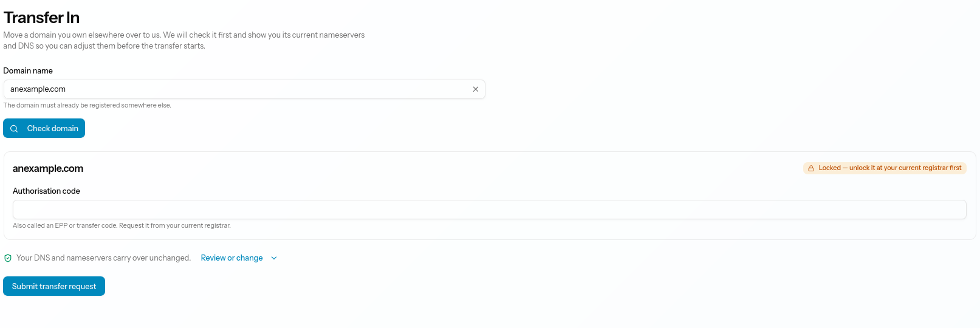Click the magnifier icon on Check domain
Viewport: 980px width, 328px height.
14,129
